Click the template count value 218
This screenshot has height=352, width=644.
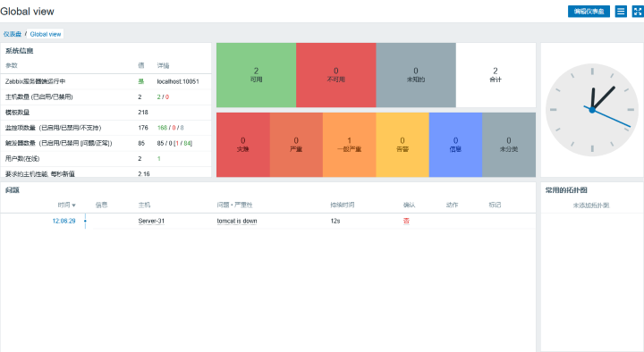coord(143,112)
